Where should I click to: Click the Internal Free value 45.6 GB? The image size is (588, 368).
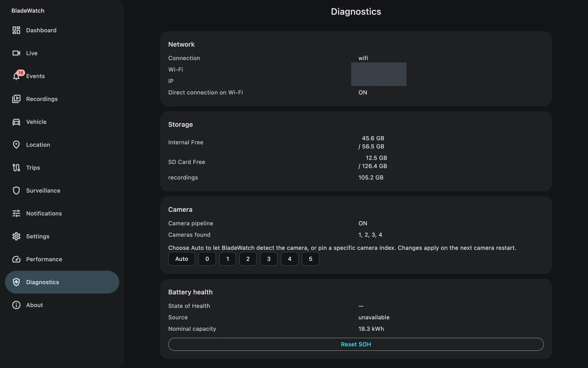(x=373, y=138)
